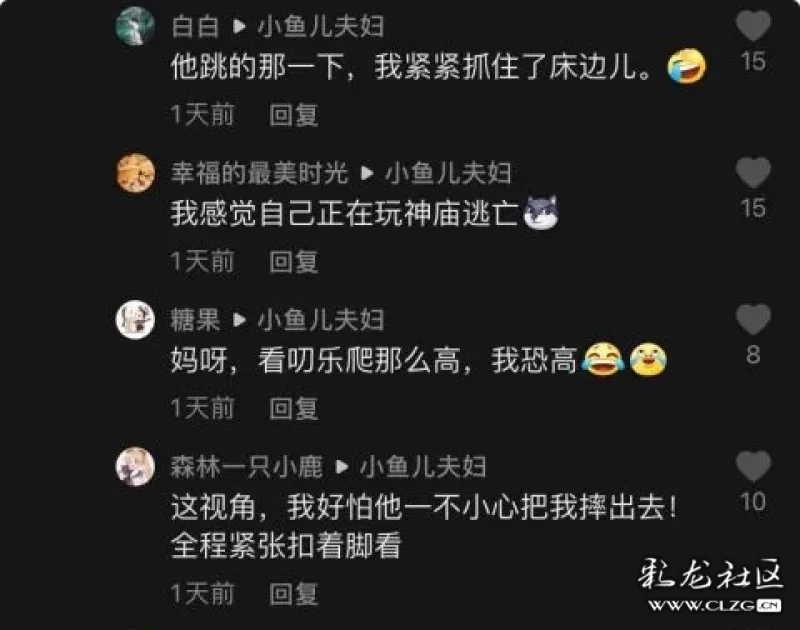Open username 森林一只小鹿
Screen dimensions: 800x630
click(246, 467)
